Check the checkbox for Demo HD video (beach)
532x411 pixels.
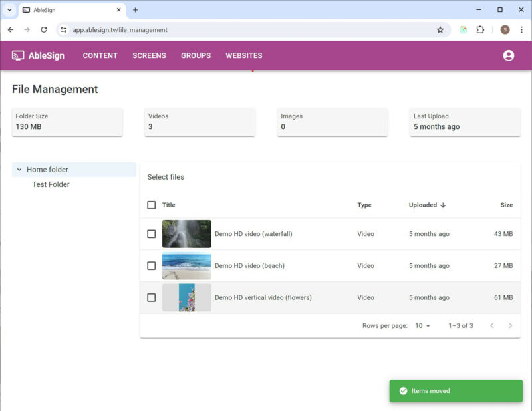(x=152, y=265)
